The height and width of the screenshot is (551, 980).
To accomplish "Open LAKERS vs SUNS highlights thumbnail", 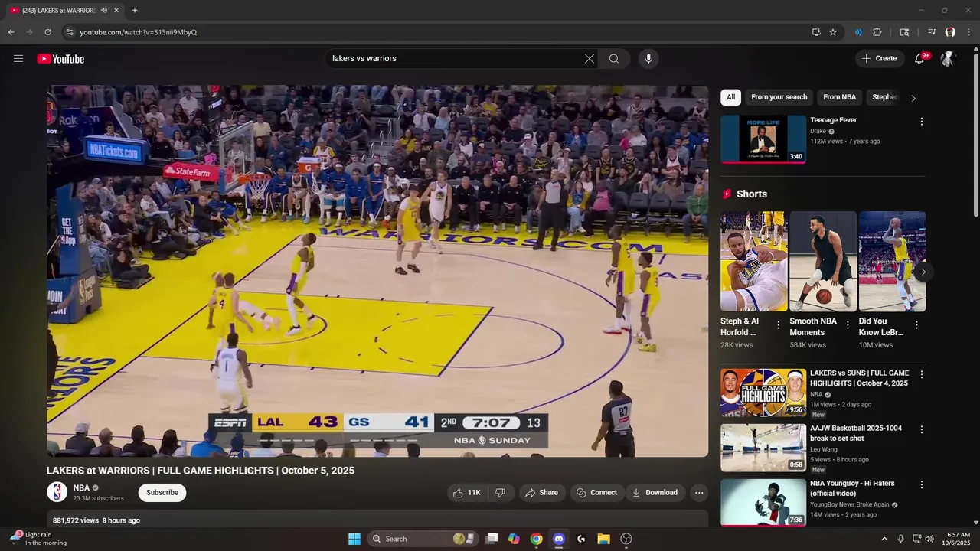I will pos(763,393).
